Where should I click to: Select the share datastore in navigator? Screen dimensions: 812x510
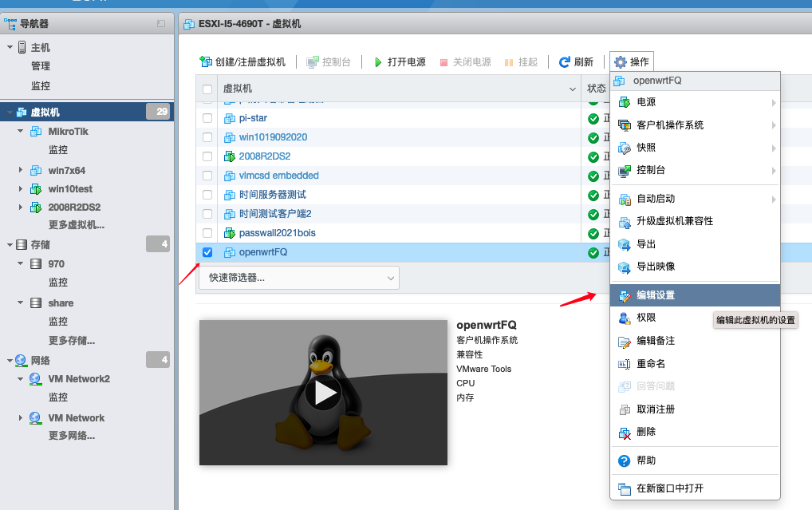[x=61, y=303]
